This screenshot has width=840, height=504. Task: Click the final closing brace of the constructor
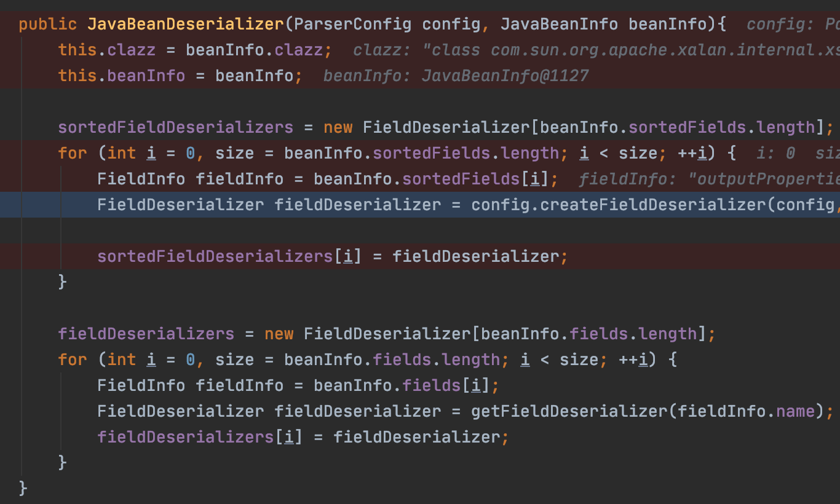pyautogui.click(x=23, y=488)
